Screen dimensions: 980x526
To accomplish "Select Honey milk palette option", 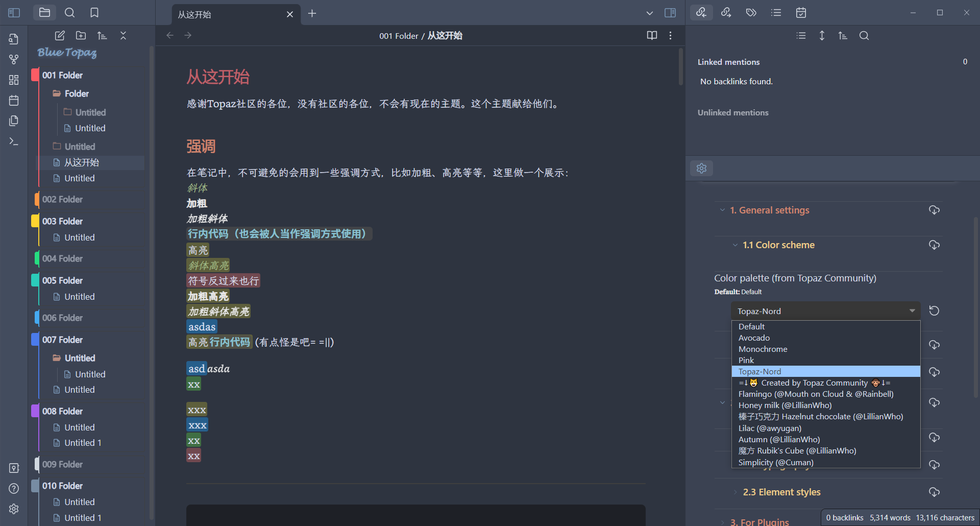I will coord(825,405).
